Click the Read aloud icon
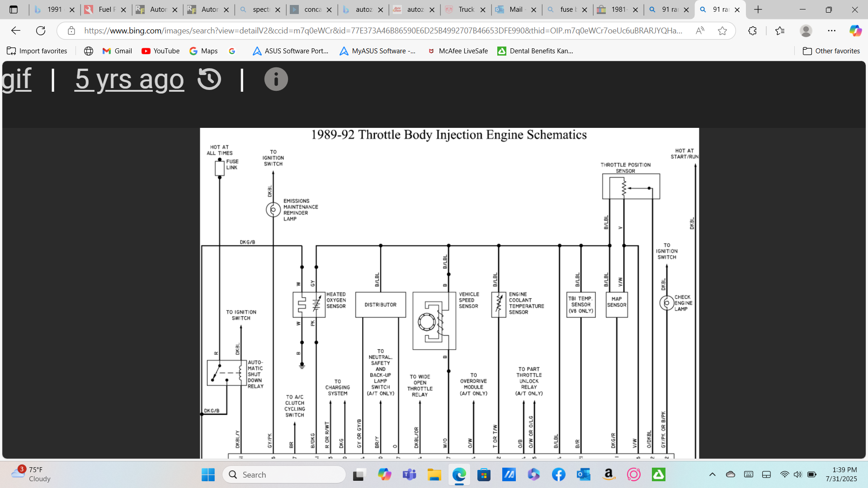 pyautogui.click(x=700, y=31)
